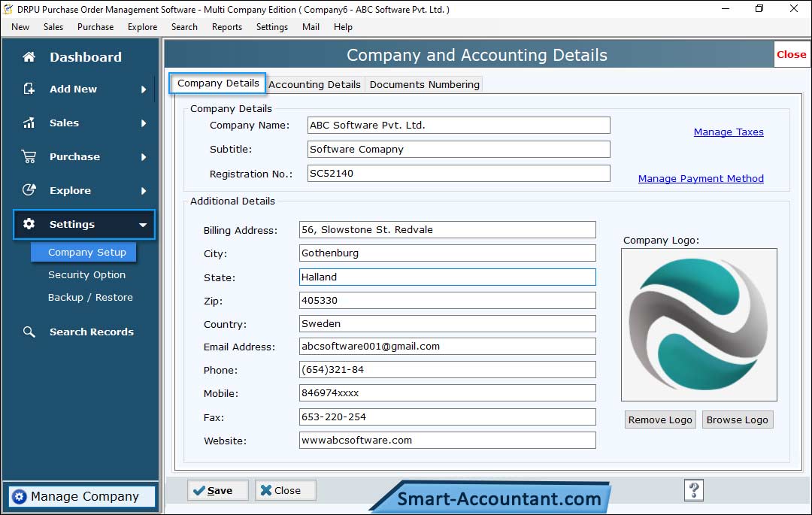The width and height of the screenshot is (812, 515).
Task: Click the Explore pie chart icon
Action: [x=29, y=190]
